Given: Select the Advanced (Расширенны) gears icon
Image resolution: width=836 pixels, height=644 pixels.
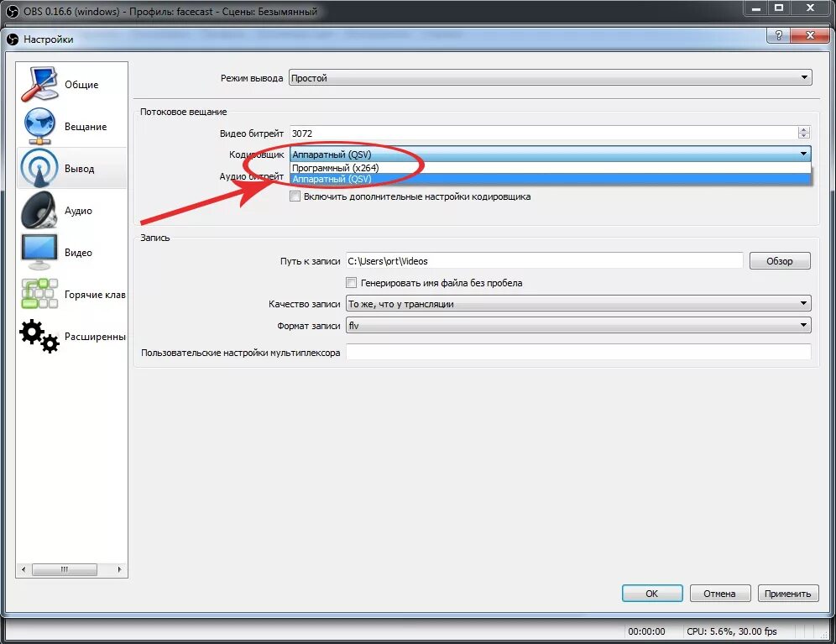Looking at the screenshot, I should (x=39, y=336).
